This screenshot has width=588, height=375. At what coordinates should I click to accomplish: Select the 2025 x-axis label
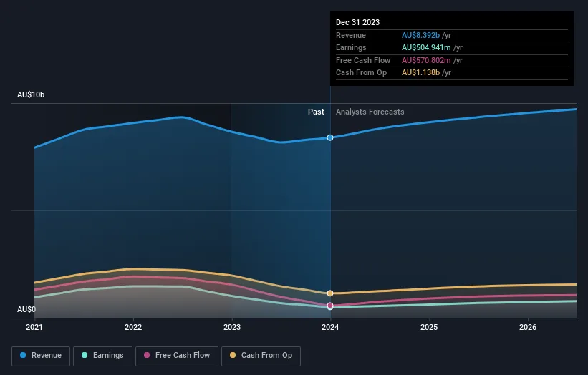point(429,327)
